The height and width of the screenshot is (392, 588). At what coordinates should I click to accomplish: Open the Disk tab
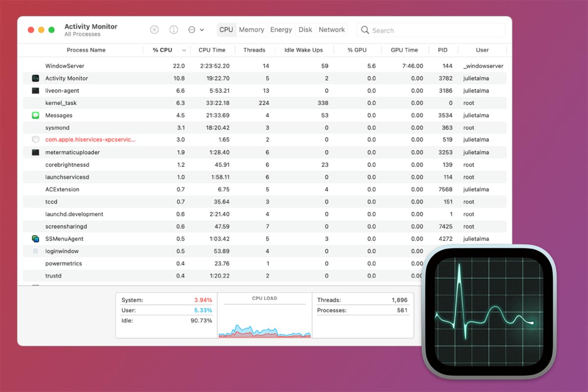(x=305, y=30)
